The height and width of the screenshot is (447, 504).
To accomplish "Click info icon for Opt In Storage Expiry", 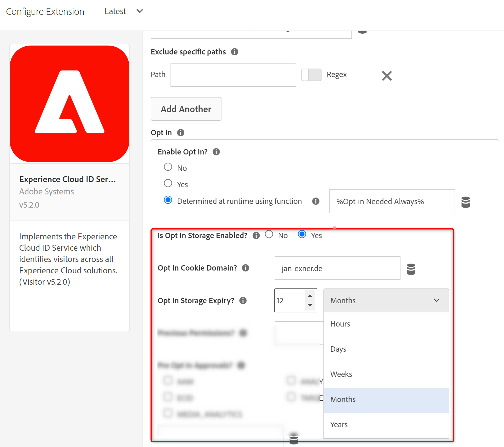I will [243, 301].
